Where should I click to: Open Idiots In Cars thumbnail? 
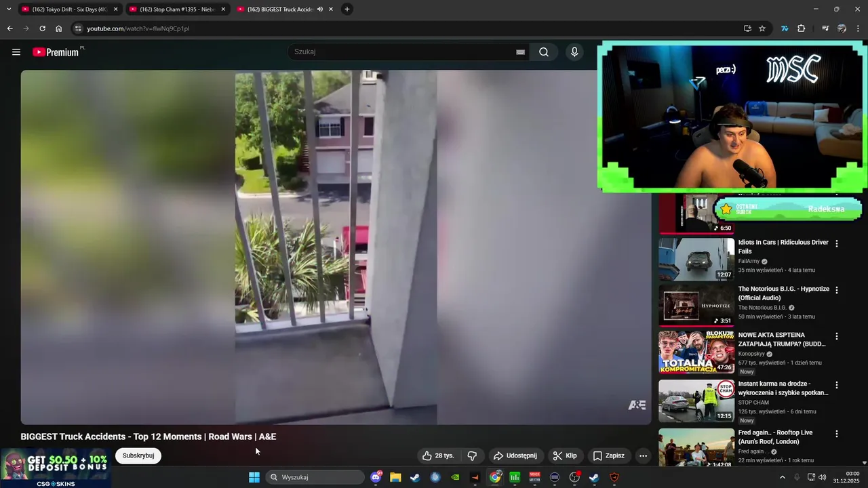point(696,259)
